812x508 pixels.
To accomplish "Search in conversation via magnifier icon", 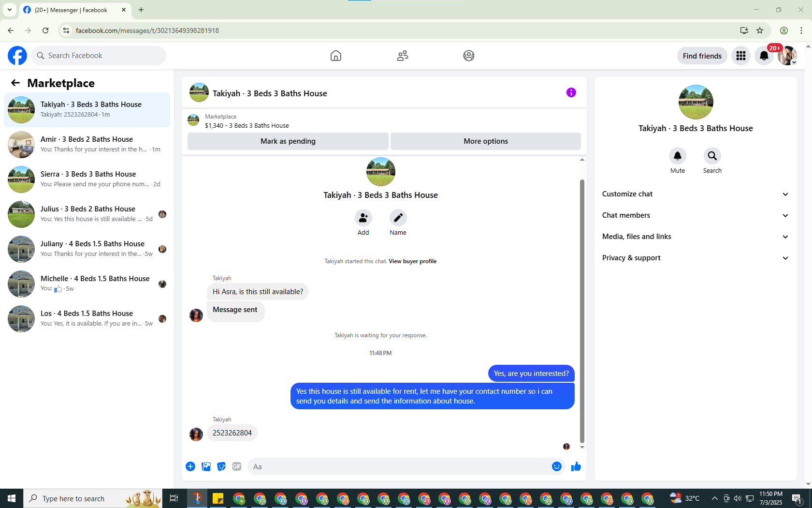I will 712,156.
